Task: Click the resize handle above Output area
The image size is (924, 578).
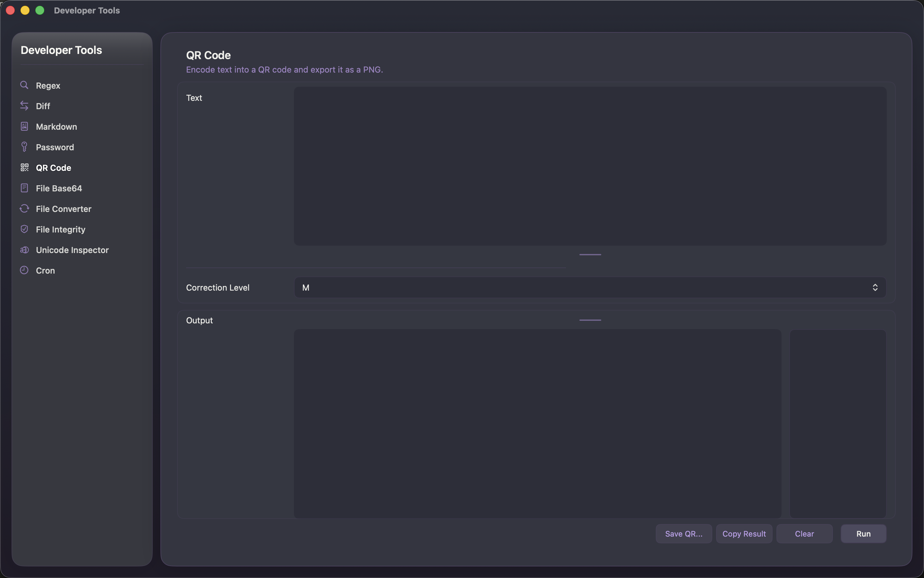Action: (590, 320)
